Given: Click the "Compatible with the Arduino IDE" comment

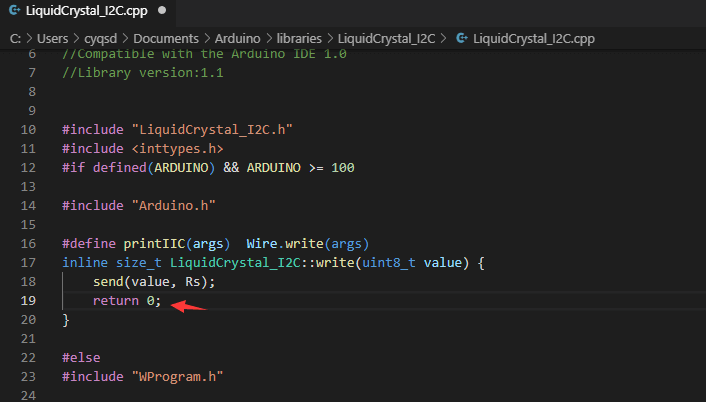Looking at the screenshot, I should pos(204,54).
